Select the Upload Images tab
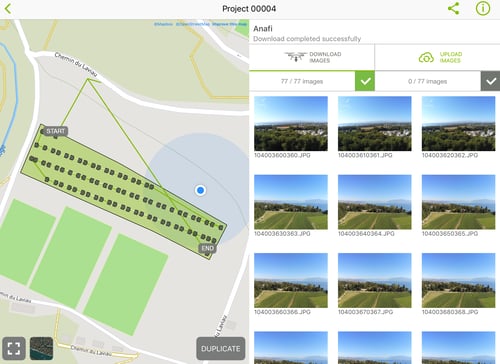Viewport: 500px width, 364px height. point(437,57)
